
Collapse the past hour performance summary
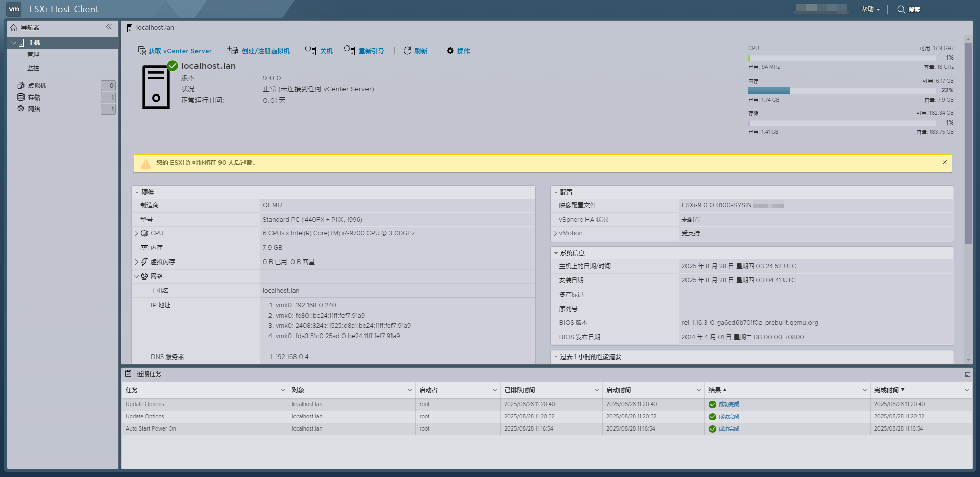pyautogui.click(x=556, y=357)
